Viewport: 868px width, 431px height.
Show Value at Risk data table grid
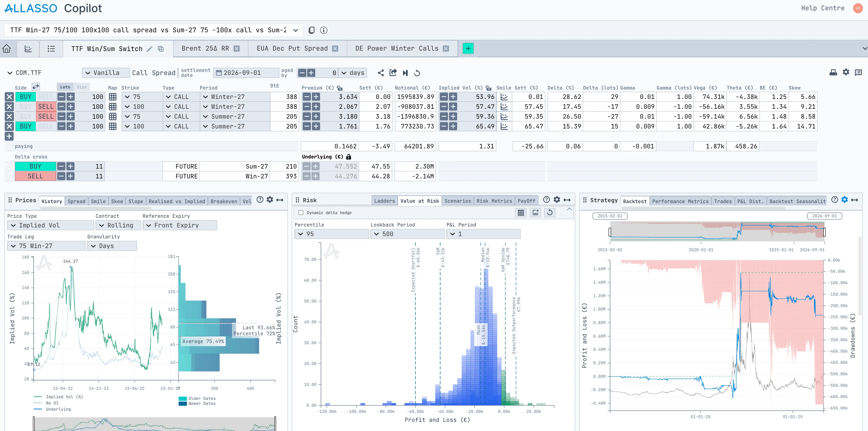click(521, 213)
